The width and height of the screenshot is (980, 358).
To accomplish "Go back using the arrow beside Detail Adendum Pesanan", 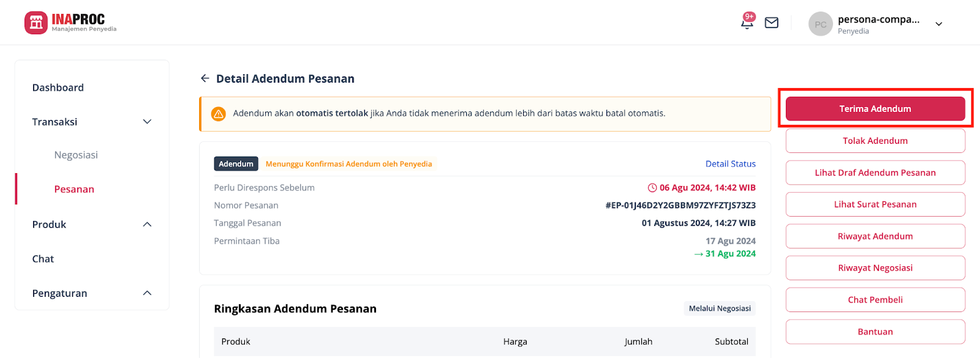I will [205, 78].
